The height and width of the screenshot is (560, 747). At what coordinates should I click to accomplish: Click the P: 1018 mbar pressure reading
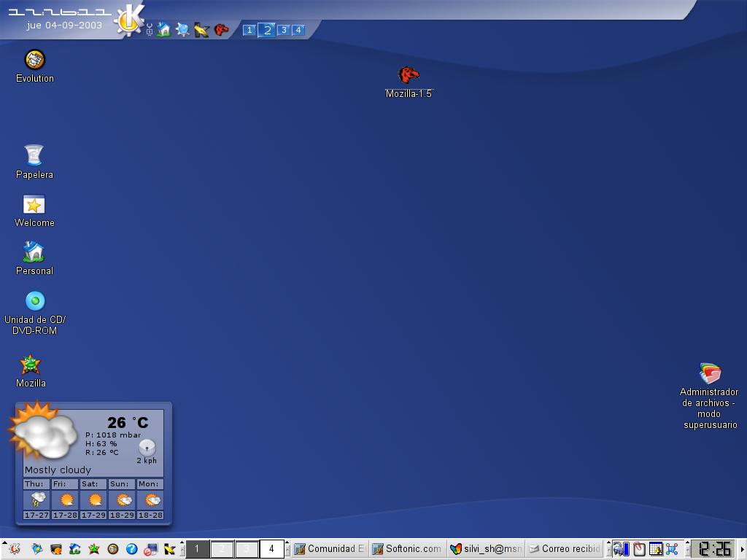pos(113,435)
